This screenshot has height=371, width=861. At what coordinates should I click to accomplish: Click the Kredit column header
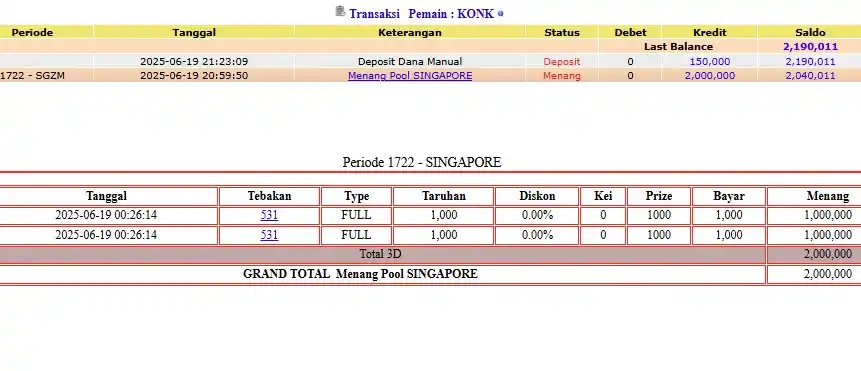coord(709,32)
